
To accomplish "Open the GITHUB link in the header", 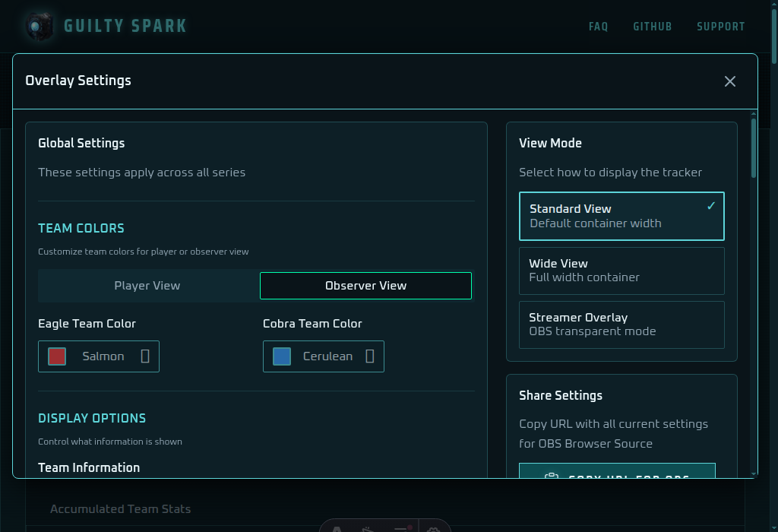I will click(652, 27).
